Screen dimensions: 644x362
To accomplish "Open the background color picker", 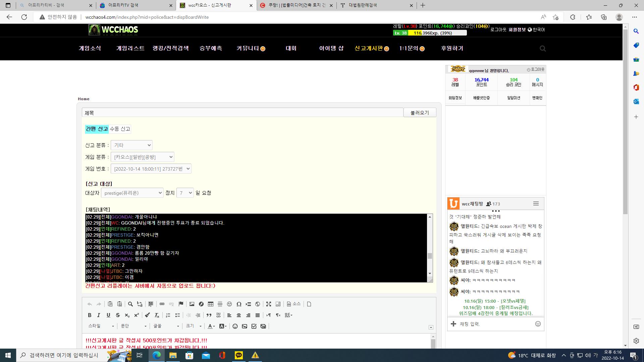I will tap(223, 326).
